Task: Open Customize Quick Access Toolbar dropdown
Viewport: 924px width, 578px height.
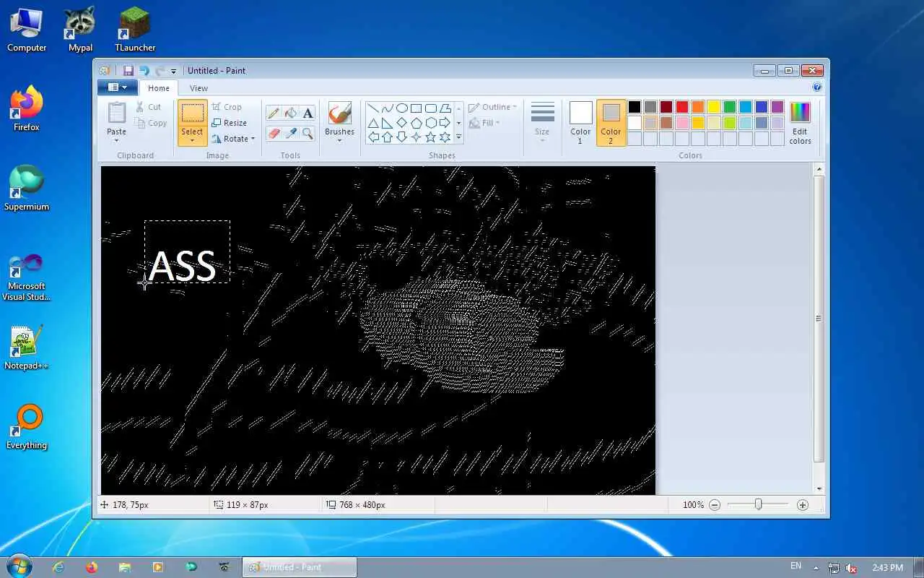Action: pos(173,71)
